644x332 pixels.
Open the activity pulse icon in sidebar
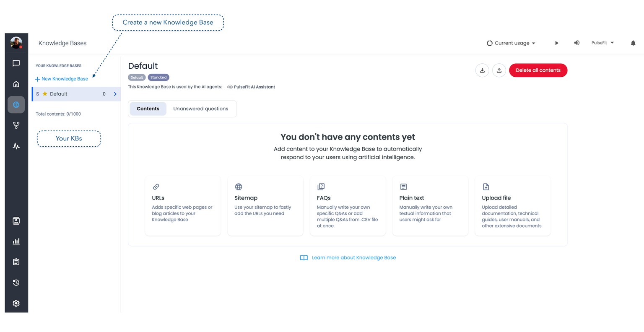pos(16,146)
